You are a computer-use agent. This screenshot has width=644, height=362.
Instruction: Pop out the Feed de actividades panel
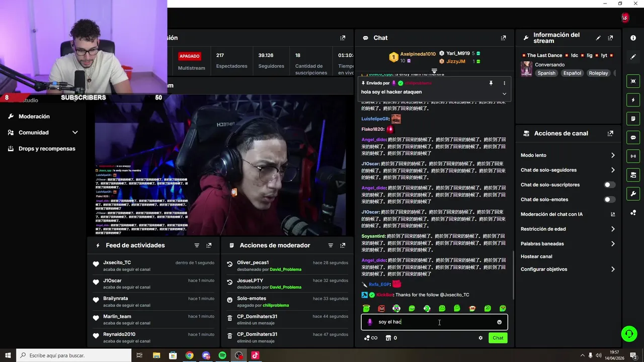click(x=209, y=245)
